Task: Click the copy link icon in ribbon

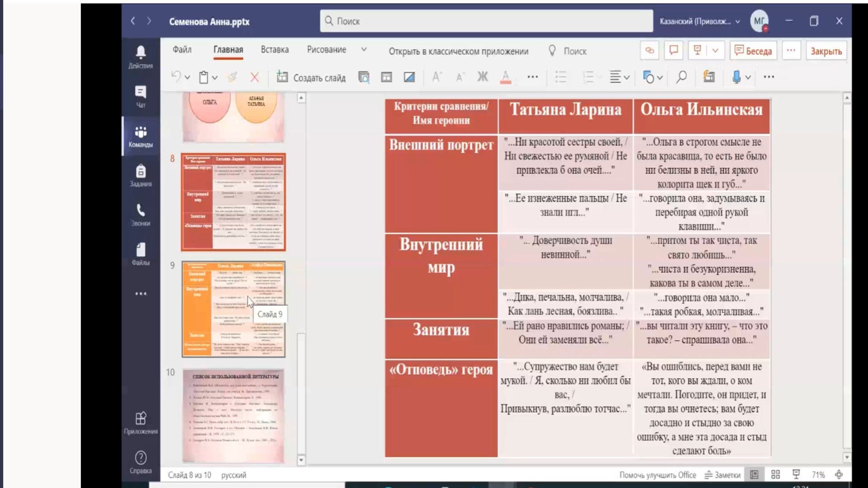Action: click(x=649, y=51)
